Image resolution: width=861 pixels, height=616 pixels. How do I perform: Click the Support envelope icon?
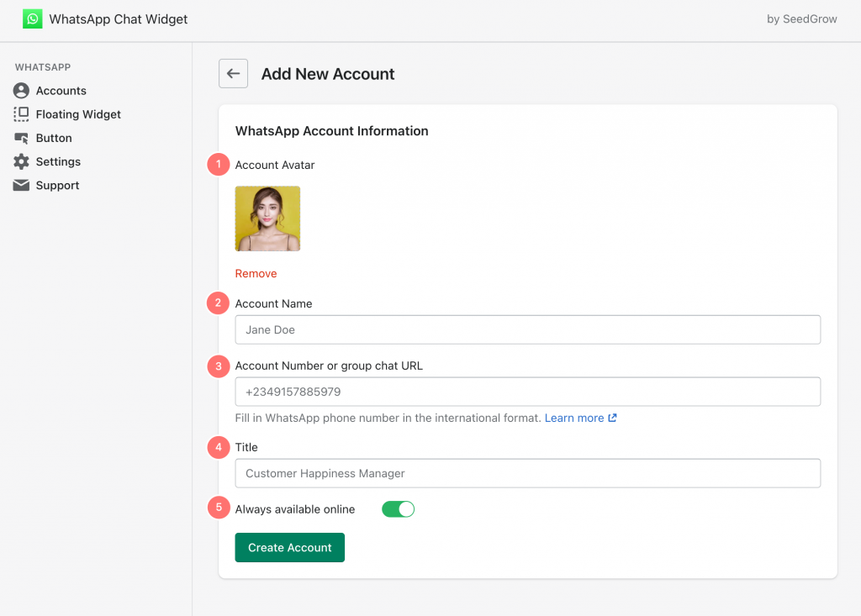tap(21, 185)
